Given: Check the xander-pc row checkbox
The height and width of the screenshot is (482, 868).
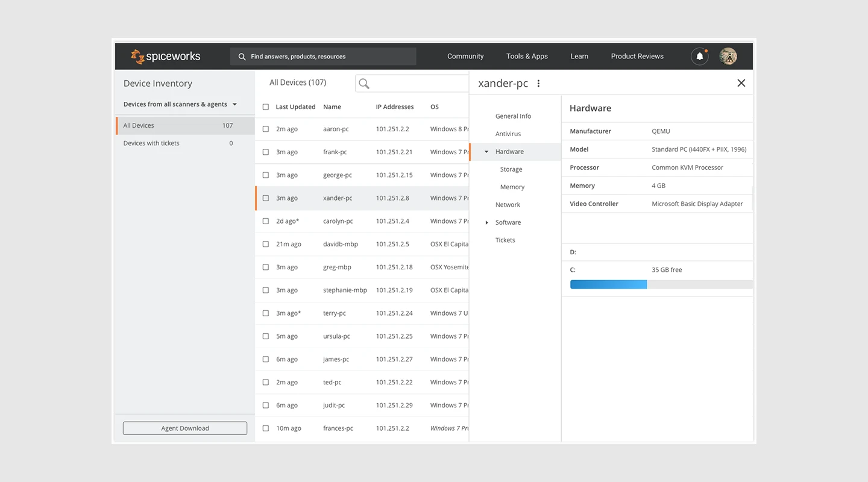Looking at the screenshot, I should click(x=266, y=198).
